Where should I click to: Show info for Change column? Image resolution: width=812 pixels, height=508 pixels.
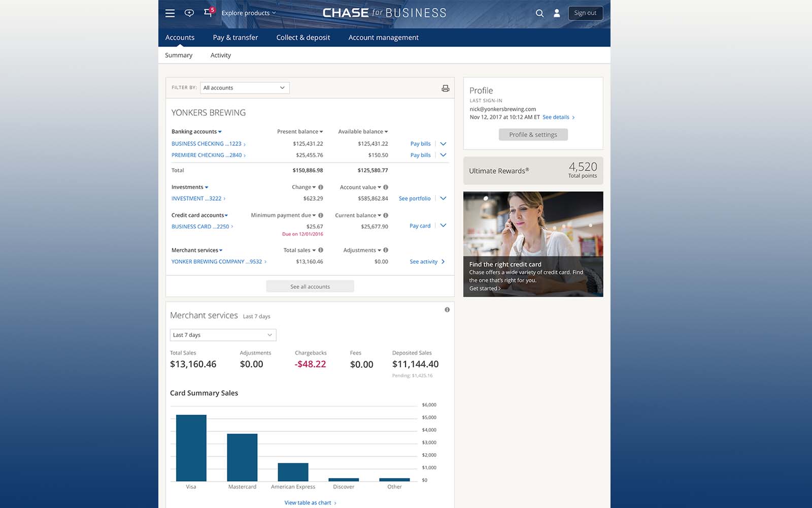click(x=321, y=187)
